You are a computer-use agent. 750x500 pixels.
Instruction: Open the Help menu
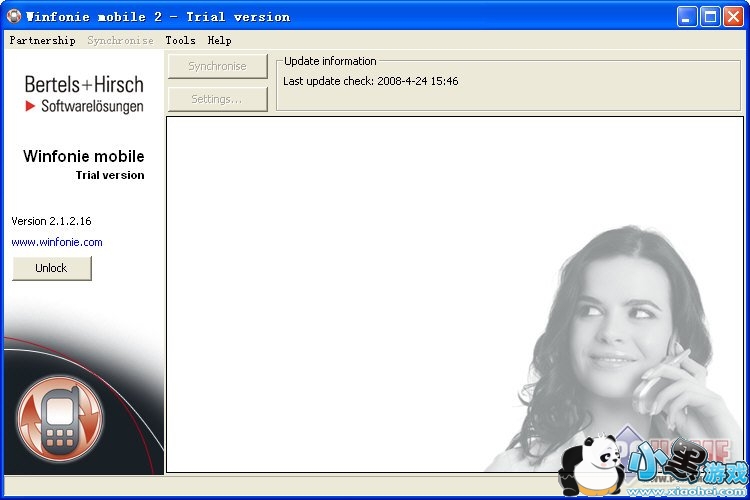219,40
